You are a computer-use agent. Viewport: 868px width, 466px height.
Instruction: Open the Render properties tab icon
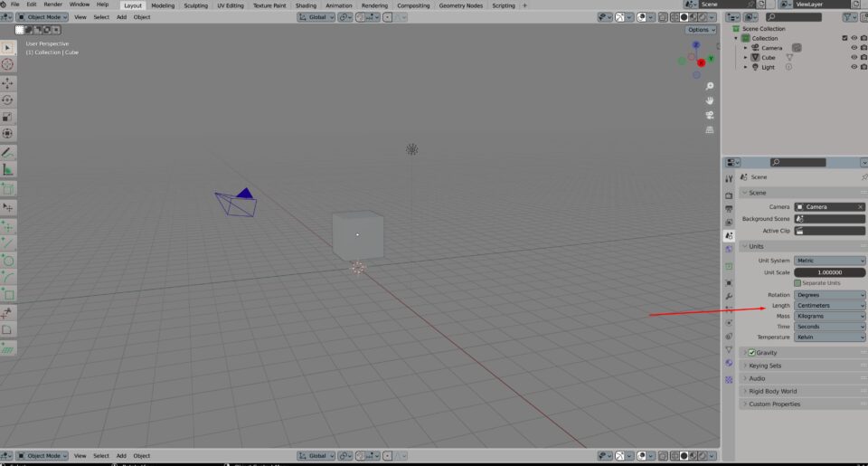point(729,195)
